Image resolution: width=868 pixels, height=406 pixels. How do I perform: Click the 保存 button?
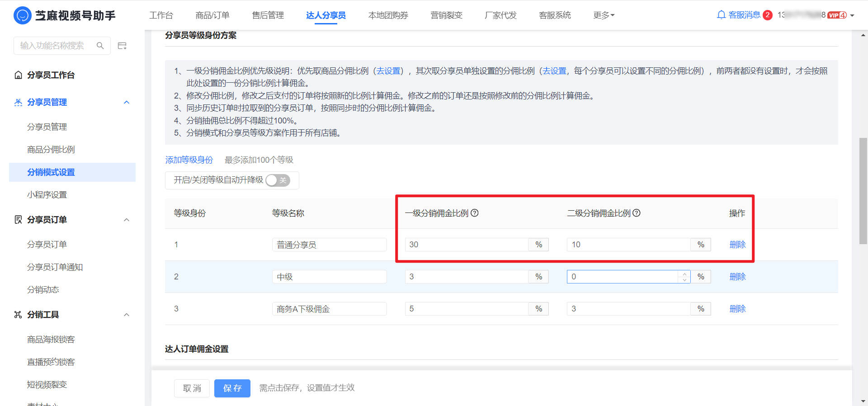point(232,388)
